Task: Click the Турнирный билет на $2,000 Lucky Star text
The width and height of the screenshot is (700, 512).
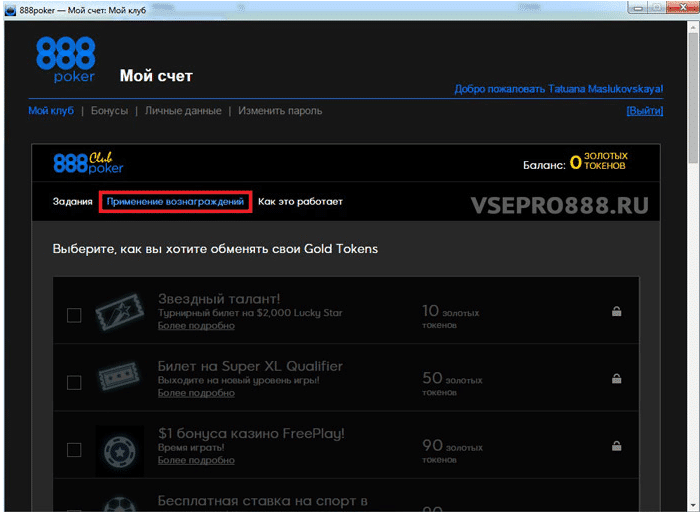Action: point(250,313)
